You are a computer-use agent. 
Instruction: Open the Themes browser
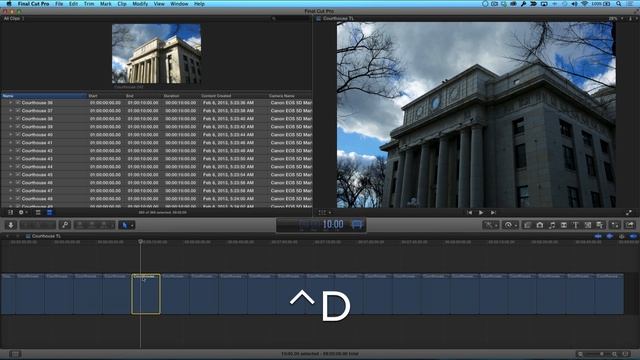click(600, 225)
